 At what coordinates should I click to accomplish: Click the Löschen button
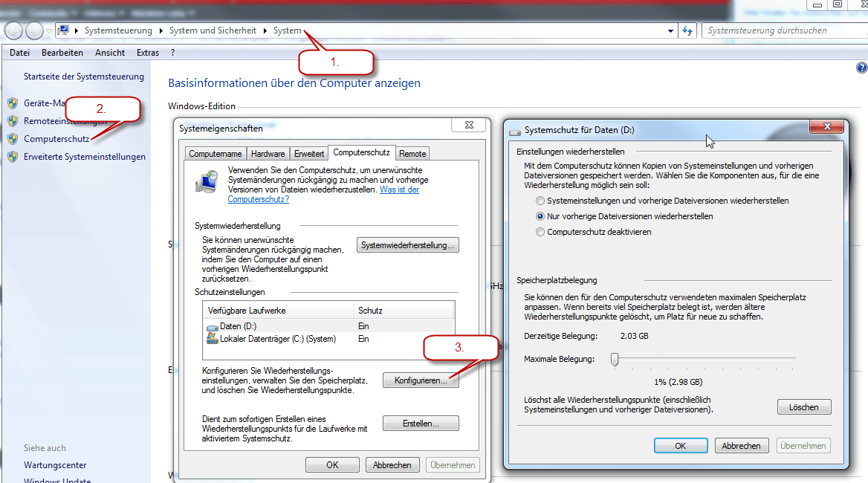tap(804, 406)
